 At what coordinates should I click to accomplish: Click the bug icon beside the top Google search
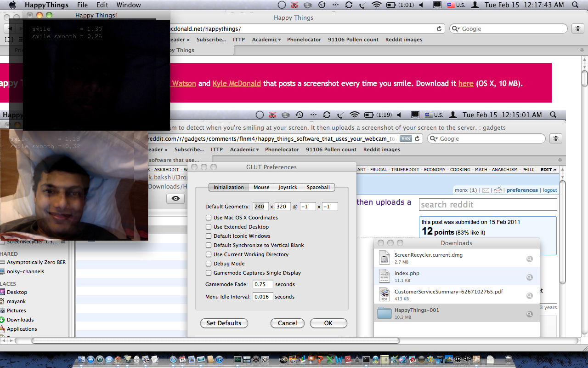click(x=577, y=29)
